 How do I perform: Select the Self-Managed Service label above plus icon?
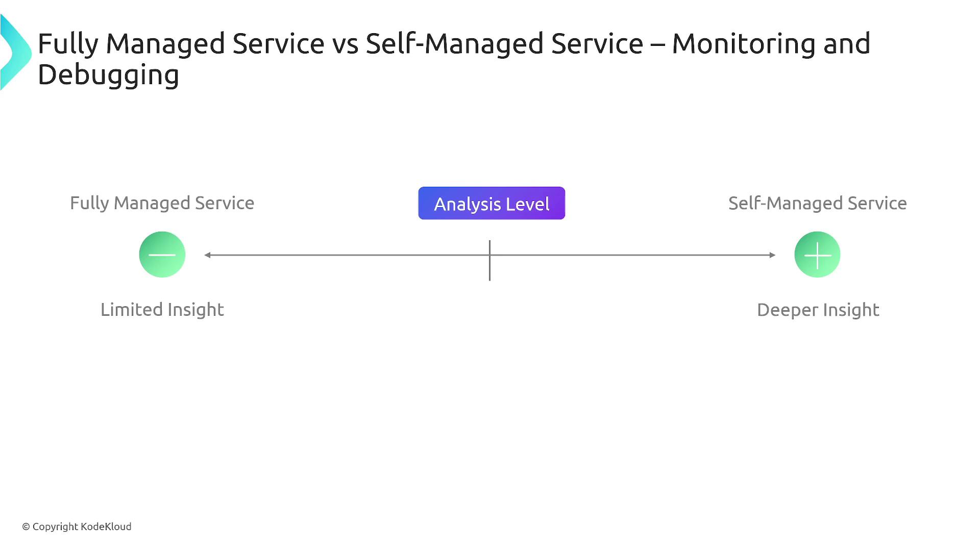pyautogui.click(x=817, y=203)
